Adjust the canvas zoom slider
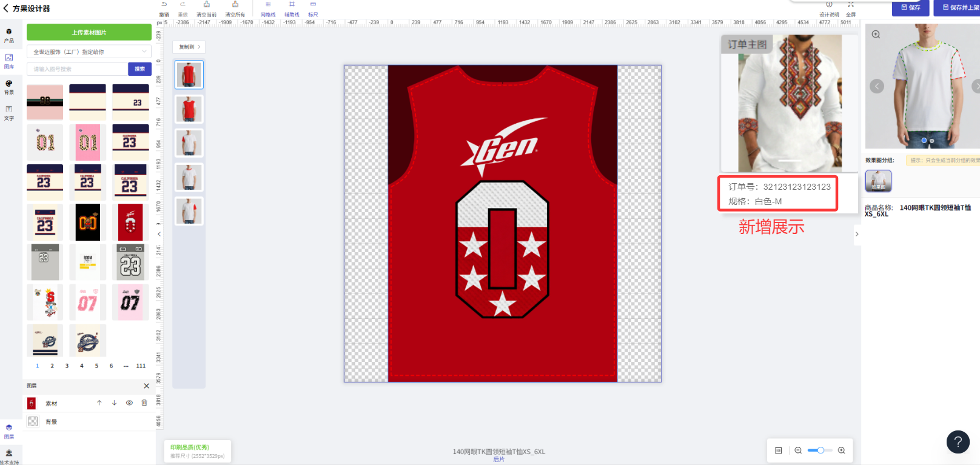The width and height of the screenshot is (980, 465). point(820,450)
